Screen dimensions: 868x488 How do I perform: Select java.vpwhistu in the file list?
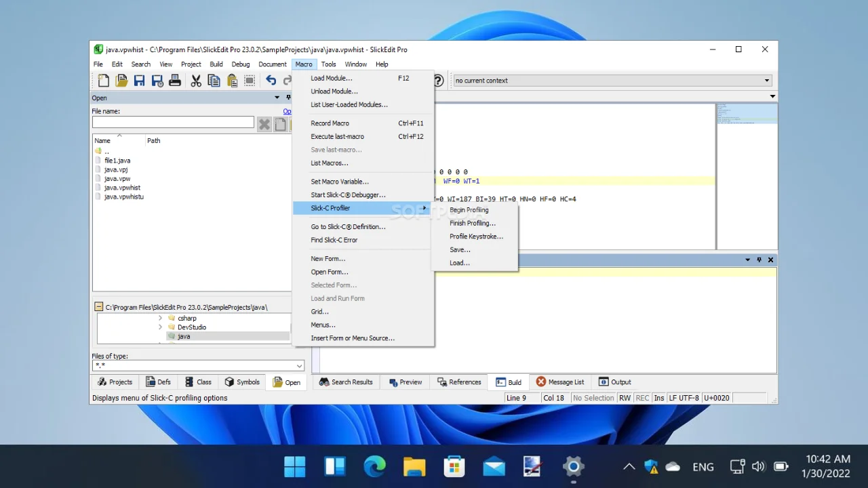123,197
